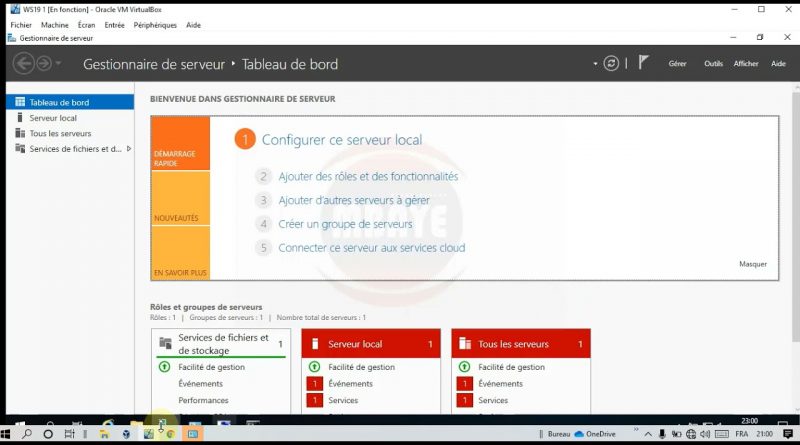Click the highlighted orange app on taskbar
The width and height of the screenshot is (800, 445).
point(193,434)
